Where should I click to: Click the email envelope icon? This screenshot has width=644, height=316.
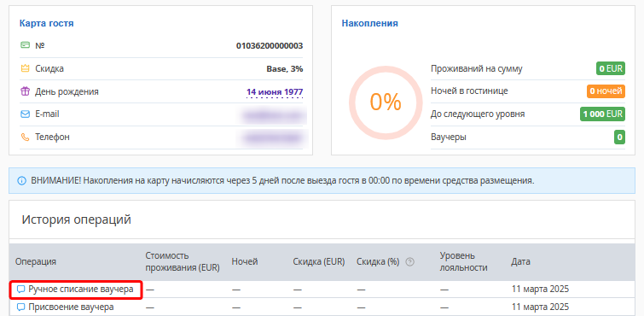25,114
